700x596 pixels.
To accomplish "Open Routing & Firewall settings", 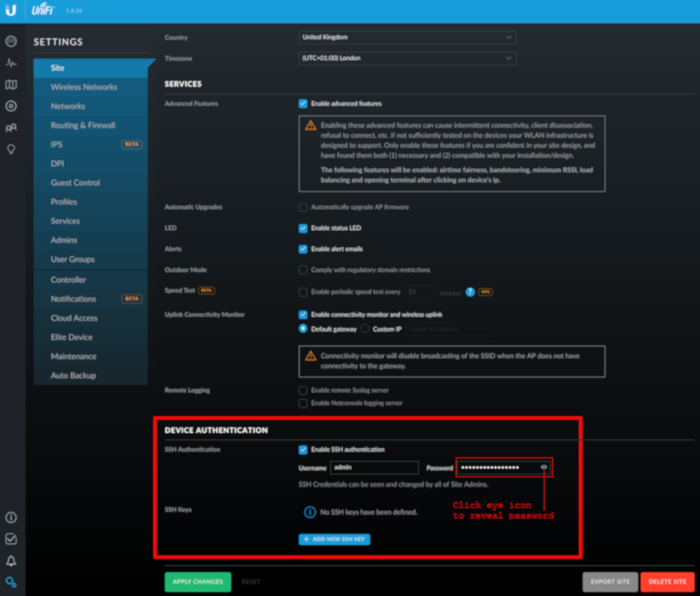I will click(90, 126).
